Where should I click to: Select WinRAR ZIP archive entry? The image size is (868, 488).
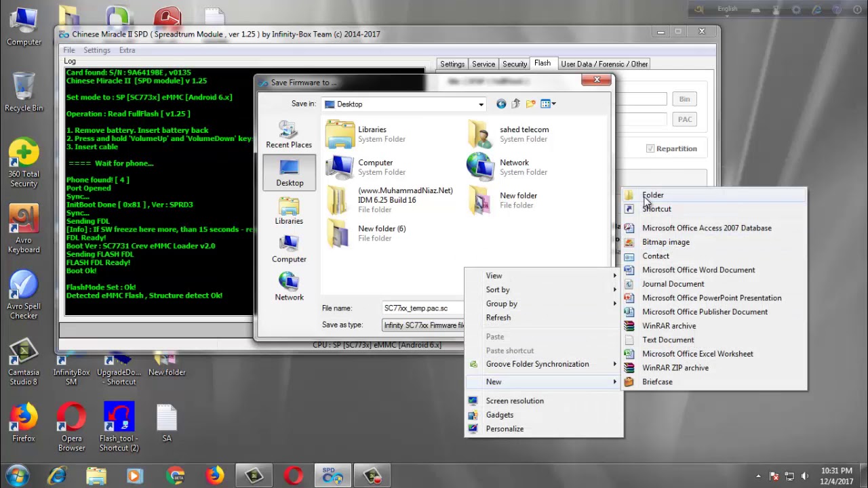point(715,367)
